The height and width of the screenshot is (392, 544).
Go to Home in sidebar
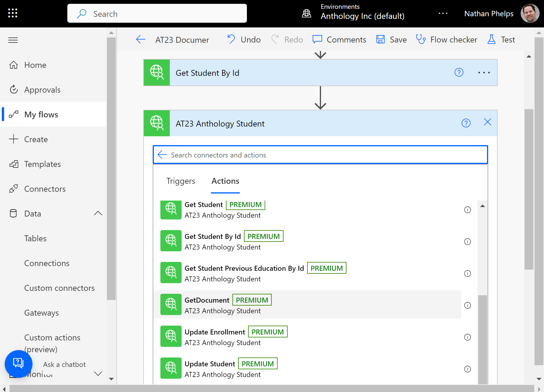point(53,65)
